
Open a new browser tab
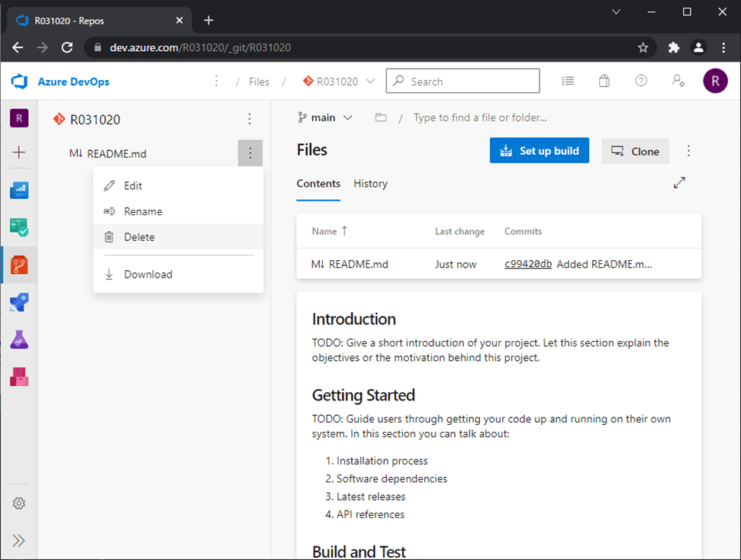coord(208,21)
